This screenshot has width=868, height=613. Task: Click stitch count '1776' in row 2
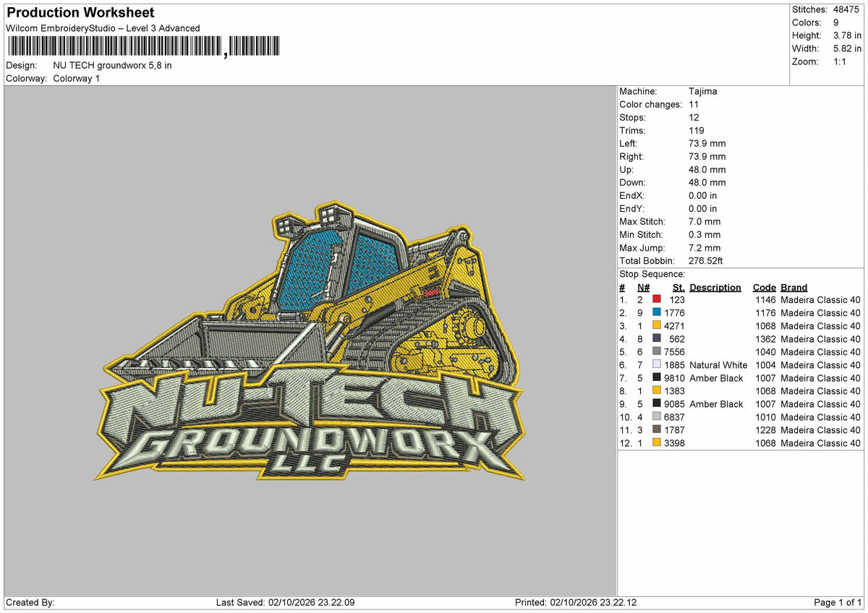pos(674,312)
